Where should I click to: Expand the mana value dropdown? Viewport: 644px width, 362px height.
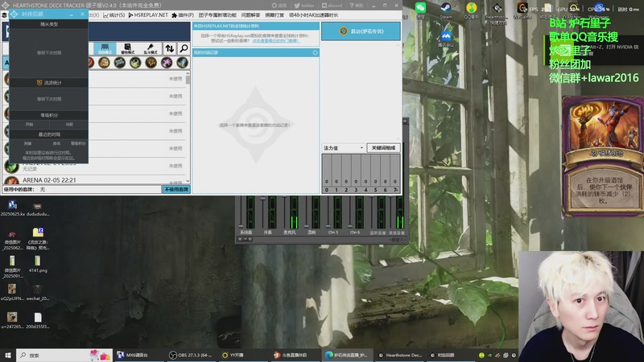pos(344,148)
